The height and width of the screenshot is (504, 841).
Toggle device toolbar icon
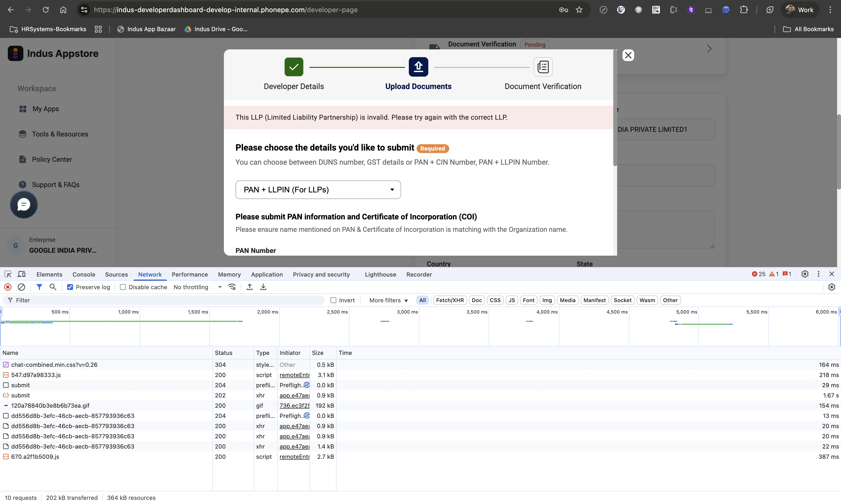click(22, 274)
